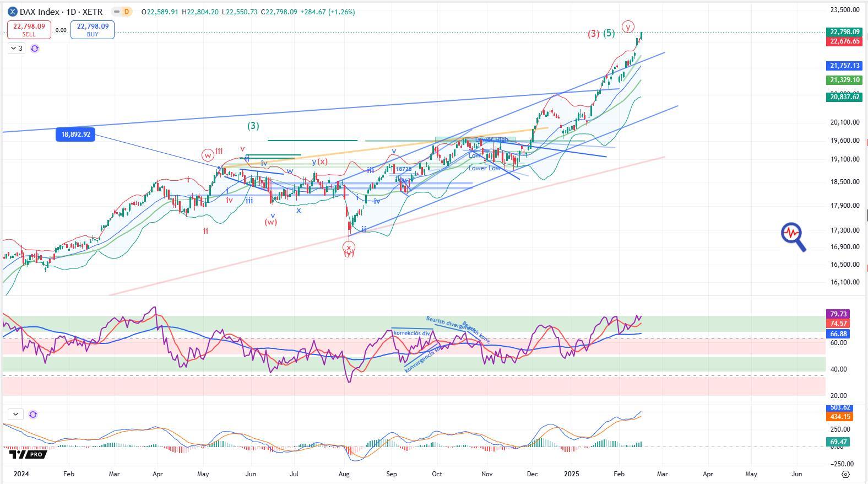The width and height of the screenshot is (868, 484).
Task: Click the 2025 label on the time axis
Action: (x=571, y=474)
